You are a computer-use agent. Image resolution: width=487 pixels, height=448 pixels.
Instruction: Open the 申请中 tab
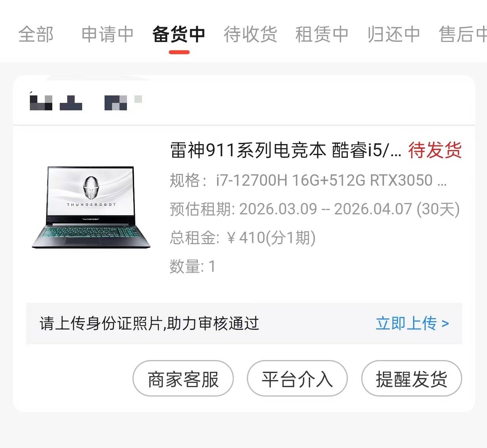pyautogui.click(x=107, y=34)
